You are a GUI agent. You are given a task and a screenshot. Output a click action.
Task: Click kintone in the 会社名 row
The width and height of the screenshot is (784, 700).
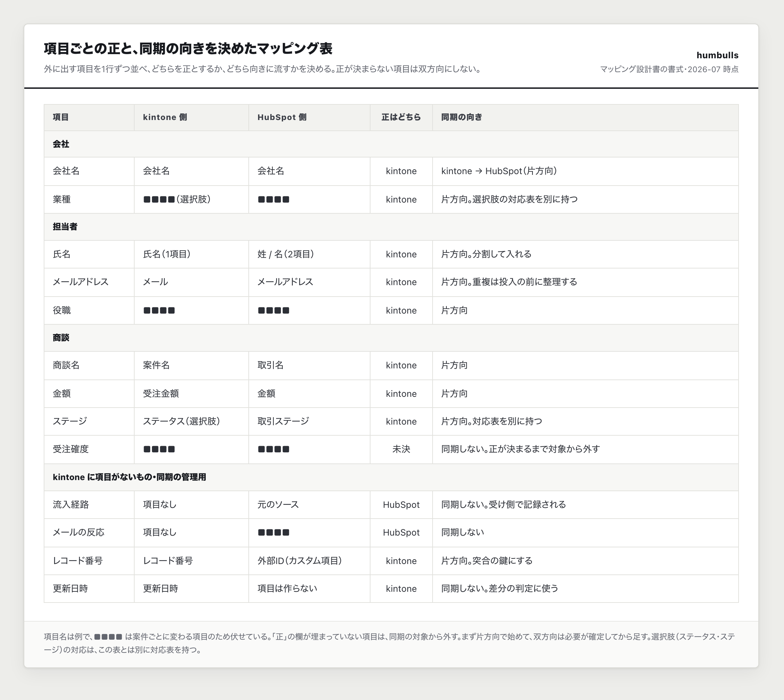[401, 171]
